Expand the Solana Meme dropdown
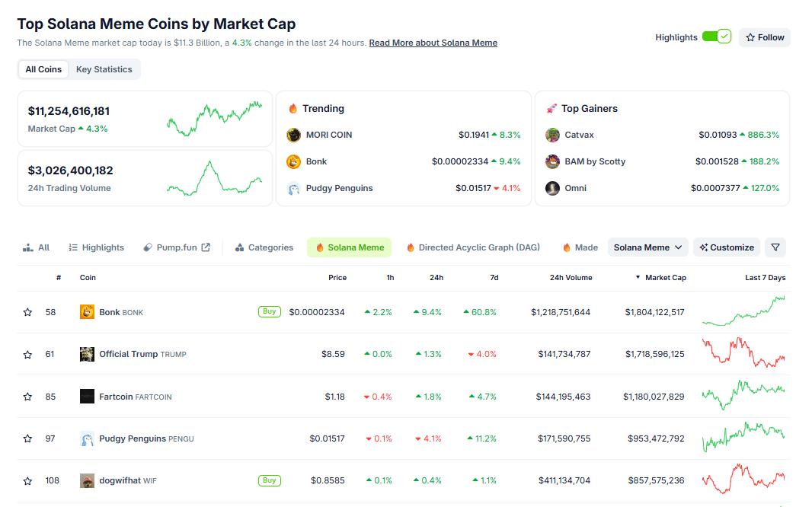The height and width of the screenshot is (507, 812). pyautogui.click(x=647, y=248)
